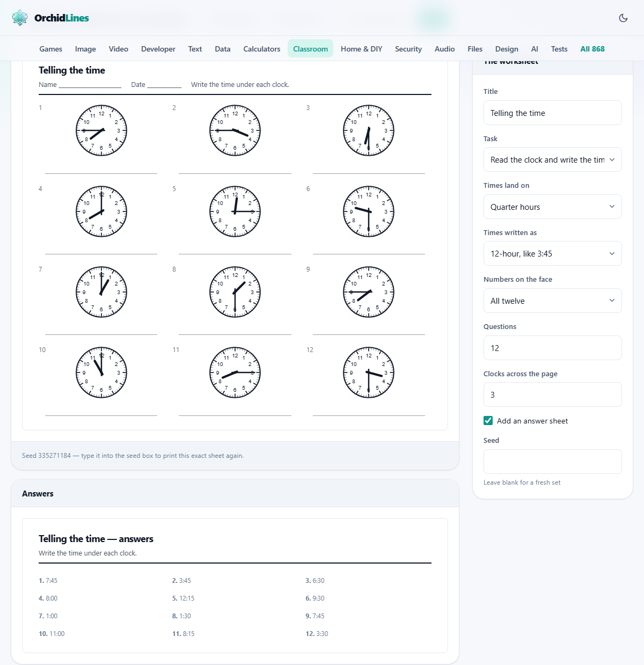This screenshot has height=665, width=644.
Task: Click the OrchidLines orchid logo icon
Action: 20,18
